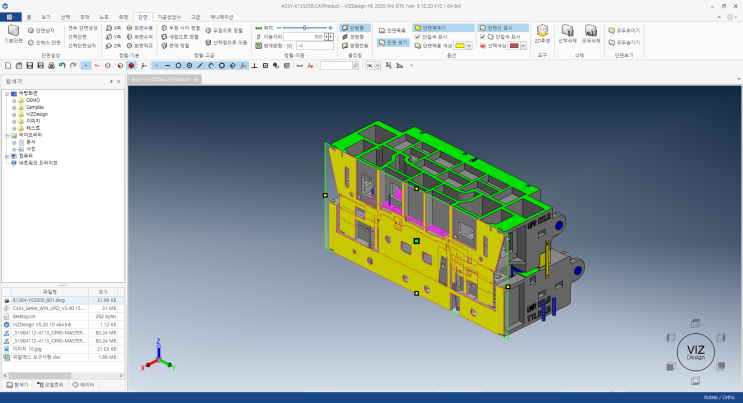Image resolution: width=743 pixels, height=403 pixels.
Task: Expand the 컴퓨터 tree node
Action: [x=7, y=156]
